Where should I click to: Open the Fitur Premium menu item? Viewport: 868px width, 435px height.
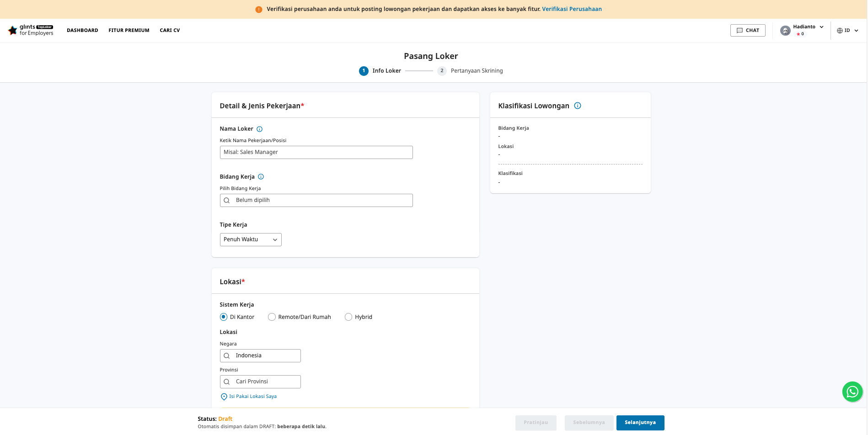(129, 31)
